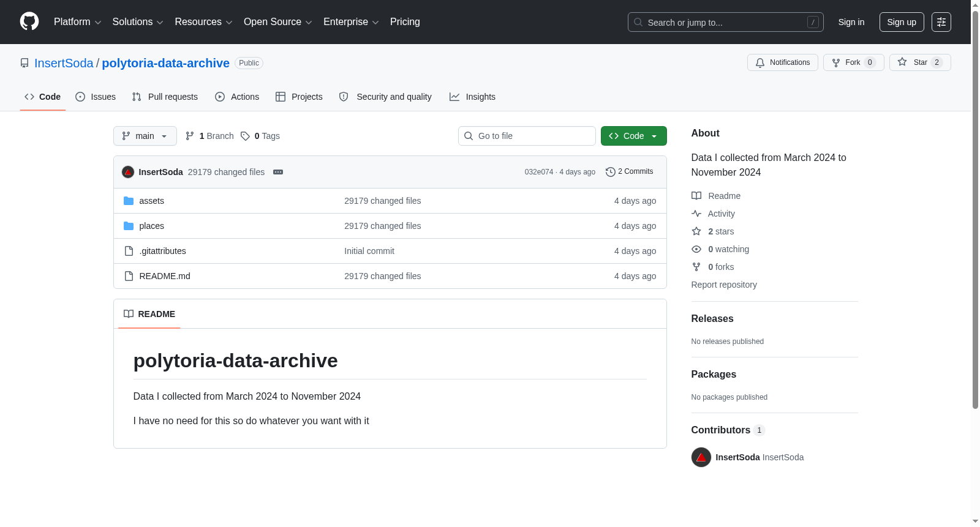Open commit 032e074
The height and width of the screenshot is (527, 980).
pos(539,172)
